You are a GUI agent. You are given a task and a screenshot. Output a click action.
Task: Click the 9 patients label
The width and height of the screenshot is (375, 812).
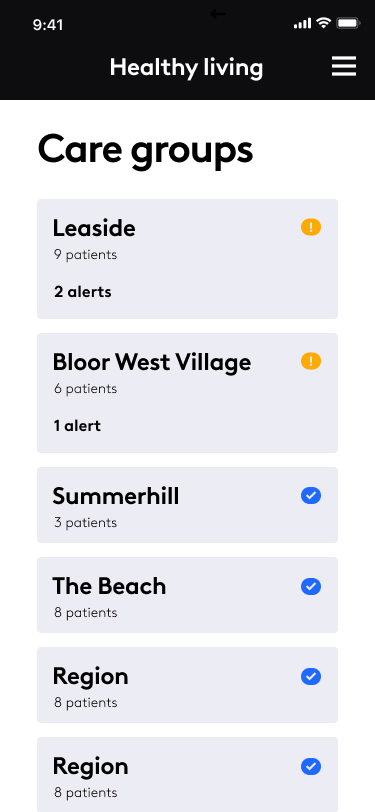(85, 255)
